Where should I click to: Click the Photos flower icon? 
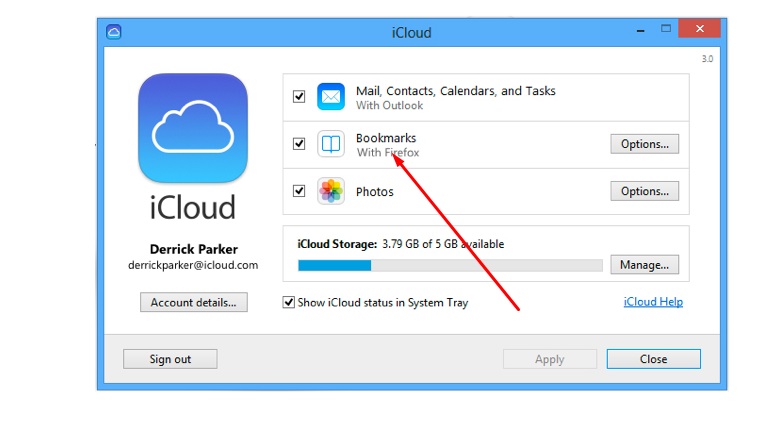point(331,191)
